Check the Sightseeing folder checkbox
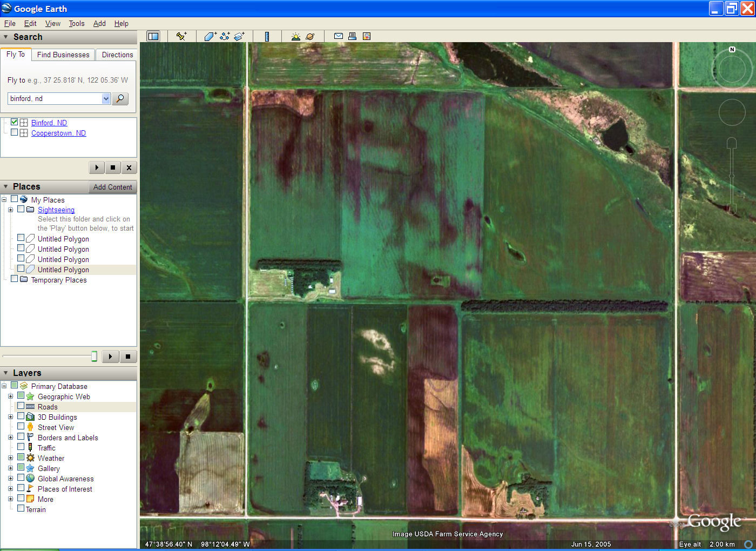This screenshot has width=756, height=551. click(x=21, y=209)
